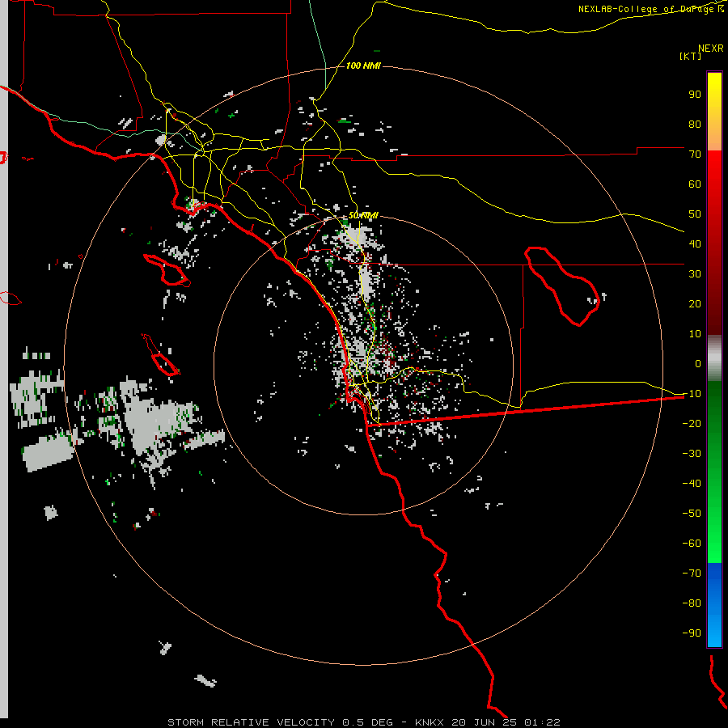Viewport: 728px width, 728px height.
Task: Click the yellow segment of the color bar
Action: click(714, 112)
